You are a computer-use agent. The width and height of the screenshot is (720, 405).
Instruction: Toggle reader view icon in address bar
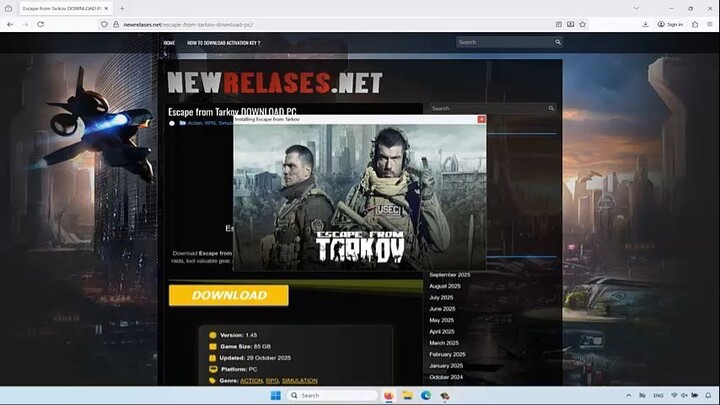[558, 24]
